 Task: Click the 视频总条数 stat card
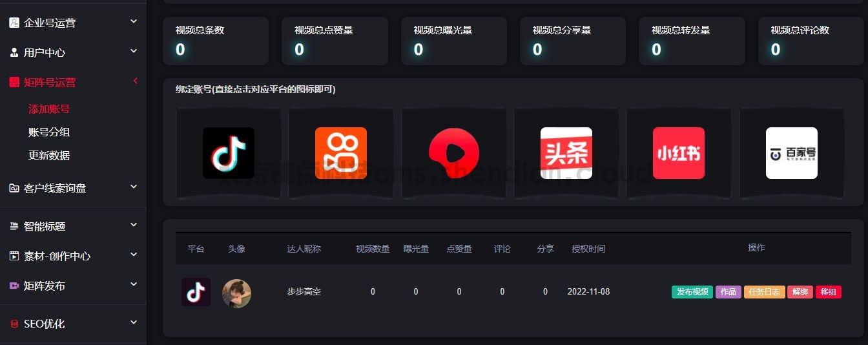tap(215, 41)
